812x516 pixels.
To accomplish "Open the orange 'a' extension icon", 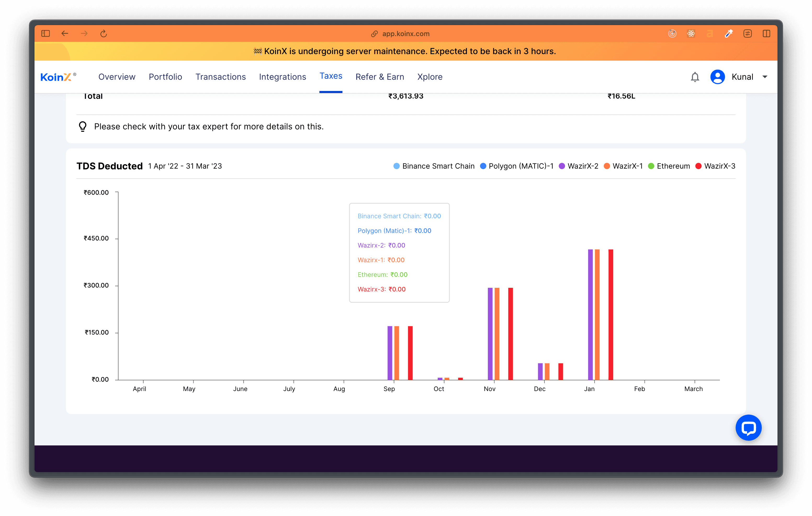I will pos(710,33).
